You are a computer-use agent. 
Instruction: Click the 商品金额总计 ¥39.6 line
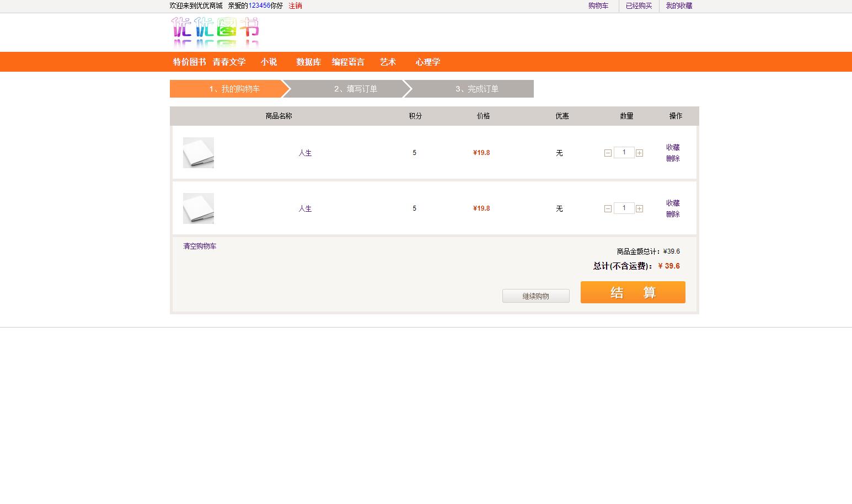click(x=649, y=251)
